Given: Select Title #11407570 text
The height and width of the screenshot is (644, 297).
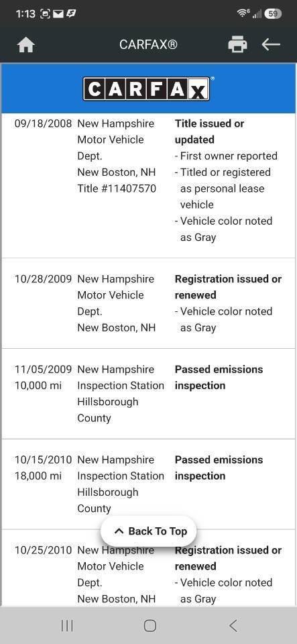Looking at the screenshot, I should [x=117, y=189].
